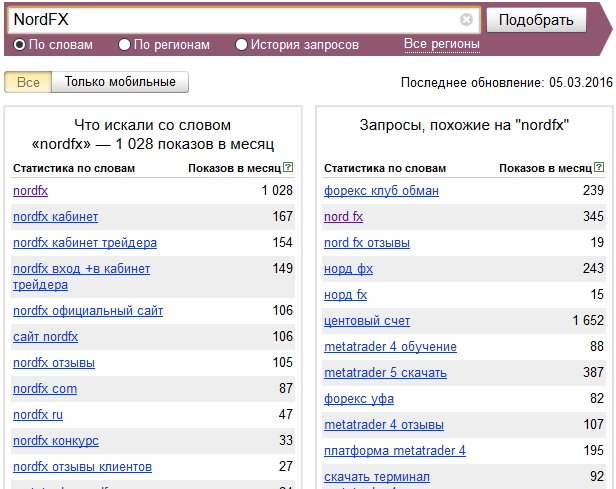The image size is (616, 489).
Task: Click heading 'Что искали со словом «nordfx»'
Action: click(153, 135)
